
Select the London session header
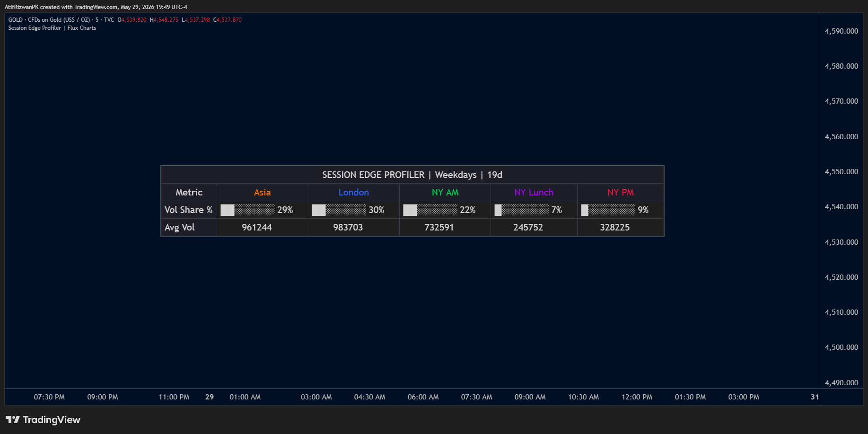353,192
